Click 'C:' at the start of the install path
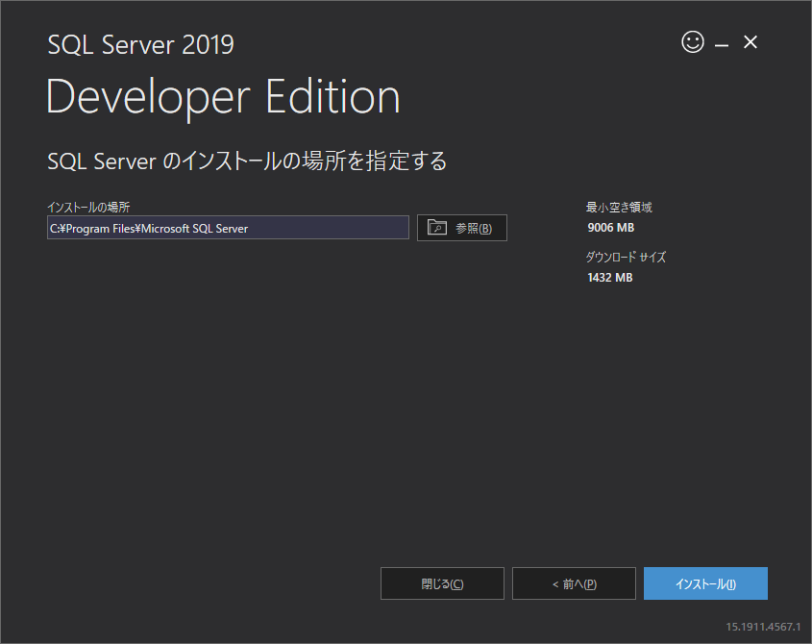Image resolution: width=812 pixels, height=644 pixels. point(55,228)
